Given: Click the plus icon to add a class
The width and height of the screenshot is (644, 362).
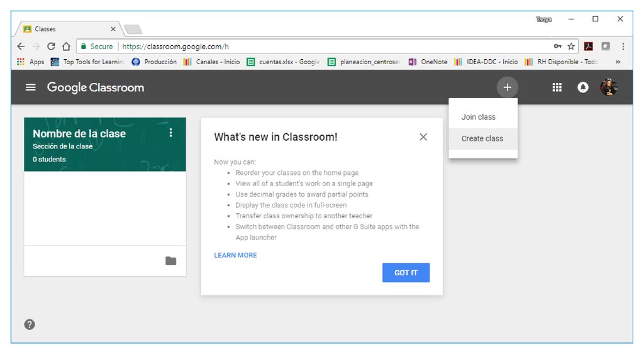Looking at the screenshot, I should (508, 87).
